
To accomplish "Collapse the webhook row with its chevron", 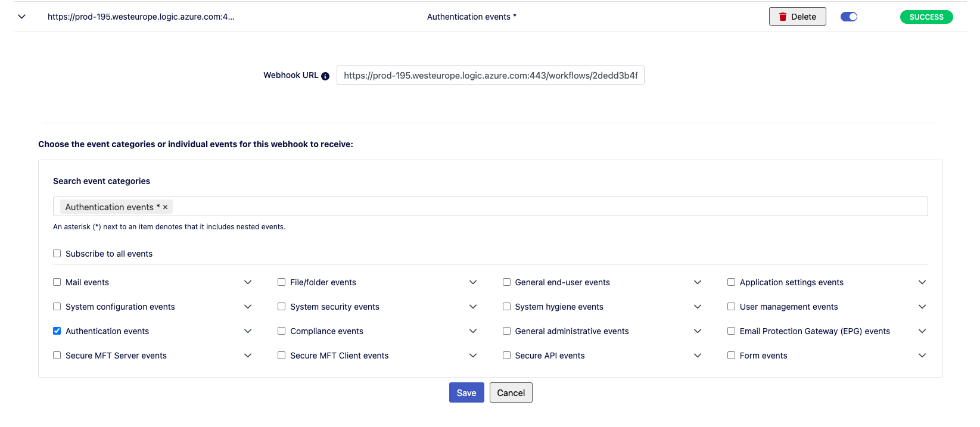I will [x=22, y=17].
